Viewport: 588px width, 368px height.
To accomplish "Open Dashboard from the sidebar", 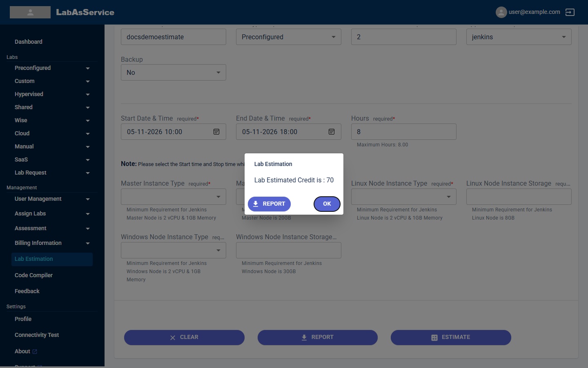I will pos(29,42).
